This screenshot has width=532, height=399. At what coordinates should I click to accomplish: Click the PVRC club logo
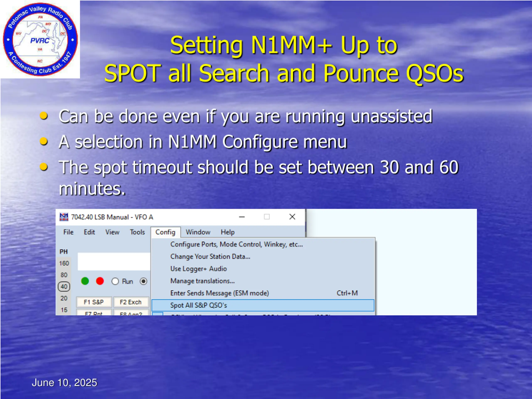point(40,39)
